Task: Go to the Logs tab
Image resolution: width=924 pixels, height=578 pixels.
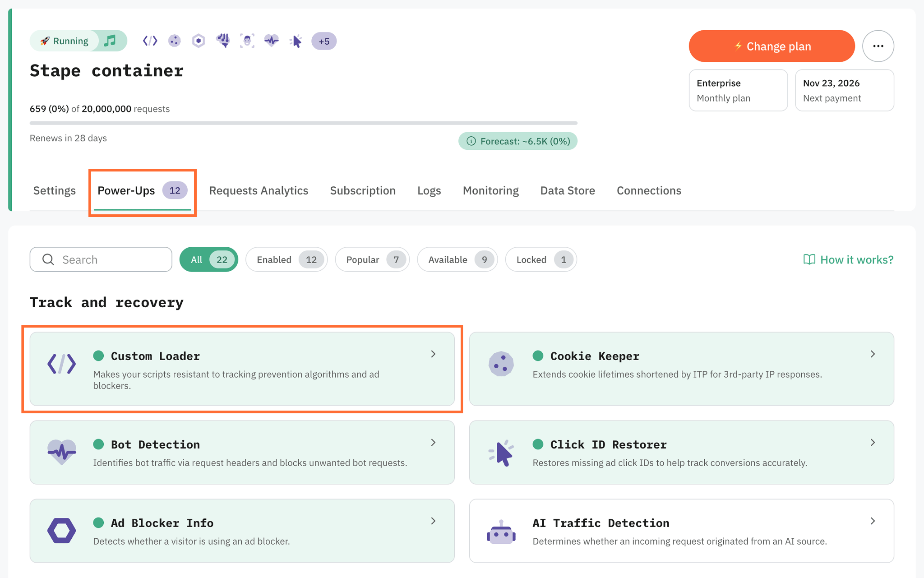Action: click(429, 190)
